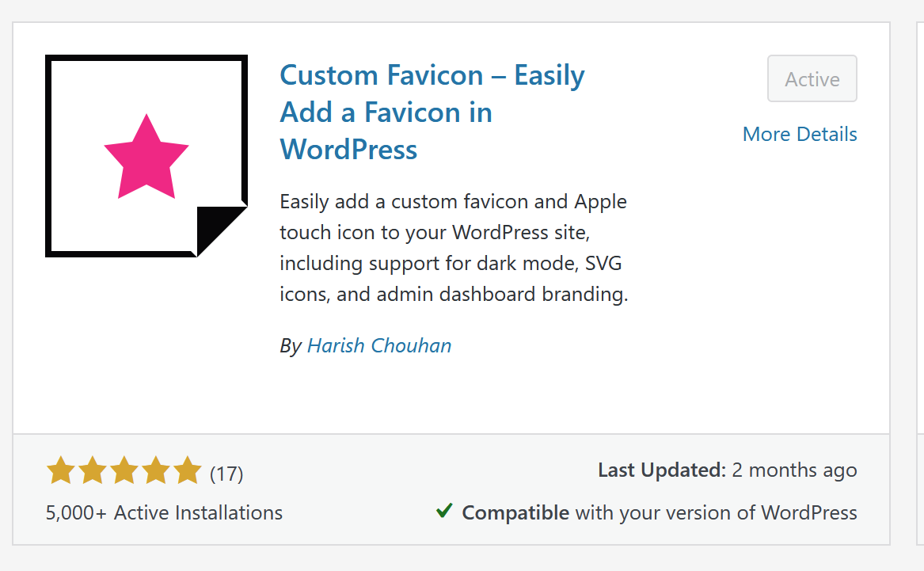Open the More Details link

click(800, 135)
